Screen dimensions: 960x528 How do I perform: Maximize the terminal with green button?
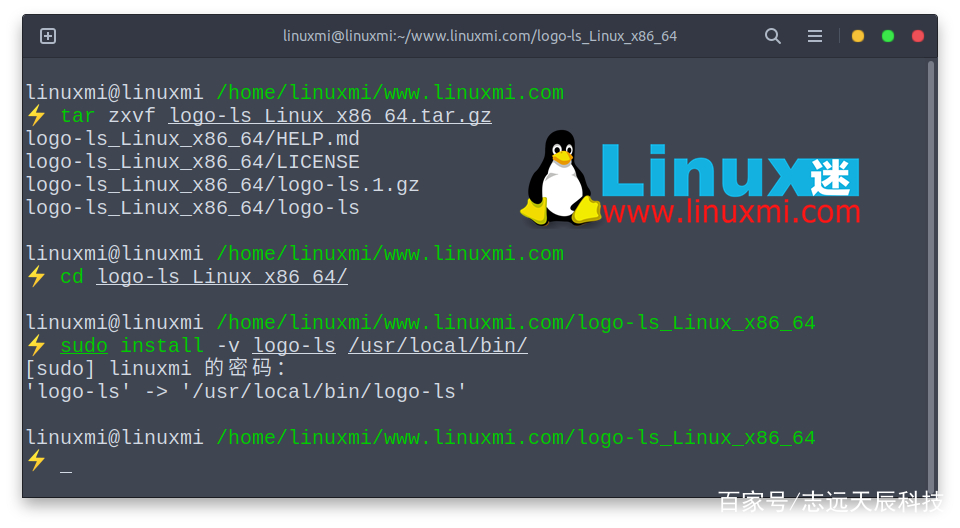[x=888, y=36]
